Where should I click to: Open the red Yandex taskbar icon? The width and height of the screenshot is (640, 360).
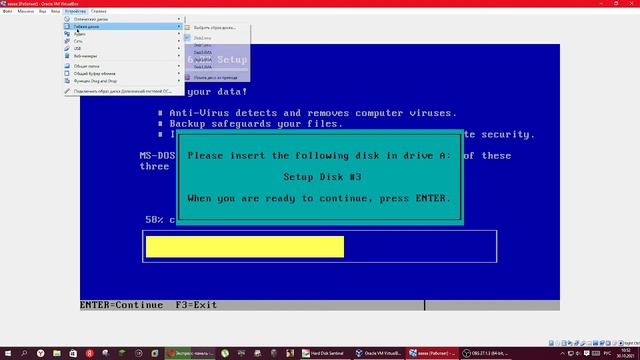click(89, 353)
